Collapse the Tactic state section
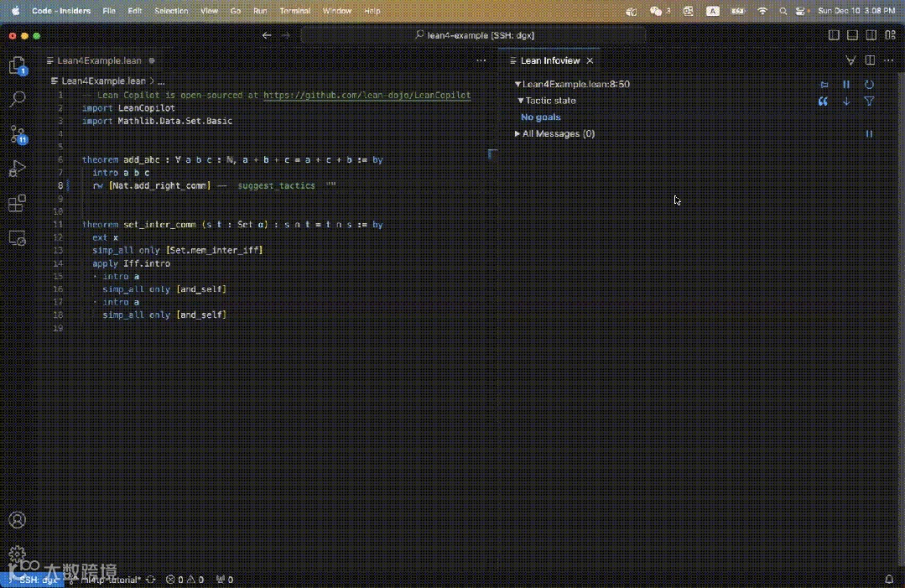Screen dimensions: 905x588 tap(521, 101)
